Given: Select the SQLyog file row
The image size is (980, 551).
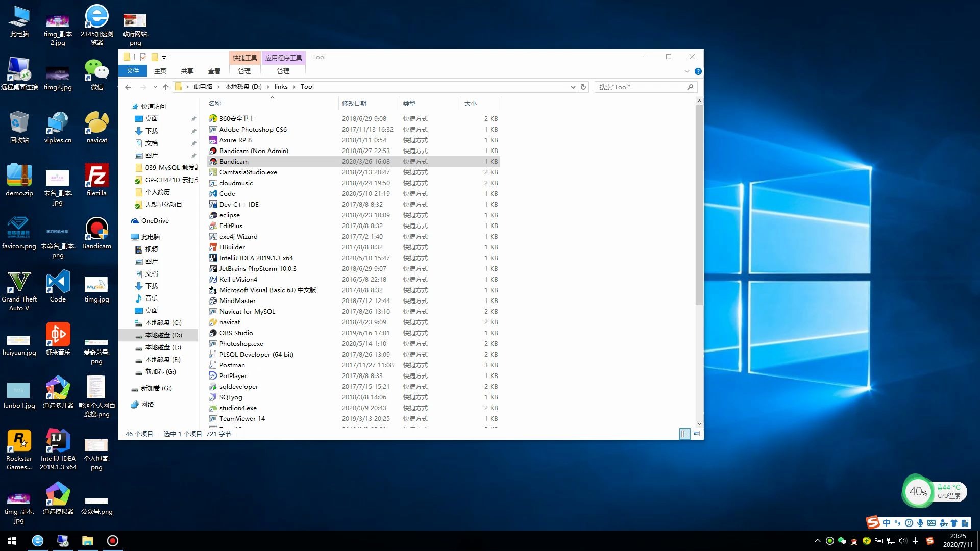Looking at the screenshot, I should 353,397.
